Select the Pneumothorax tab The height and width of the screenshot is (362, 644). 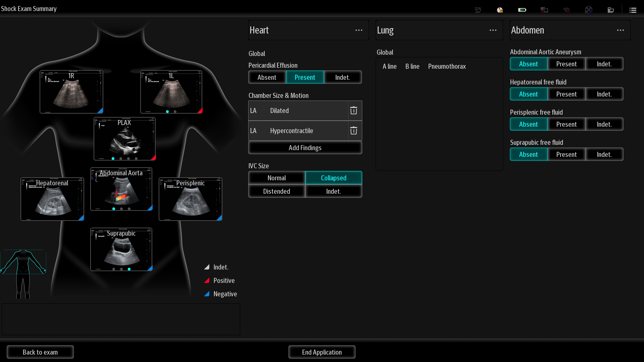pos(447,66)
